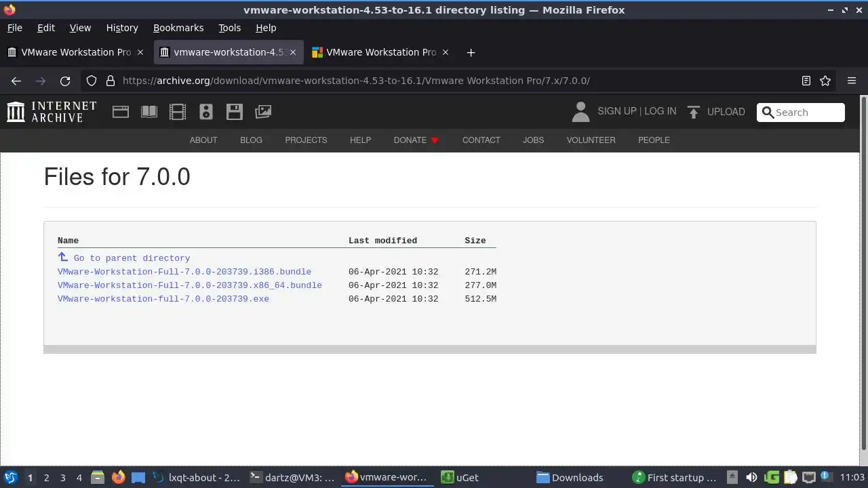Open the File menu
Image resolution: width=868 pixels, height=488 pixels.
[x=14, y=28]
